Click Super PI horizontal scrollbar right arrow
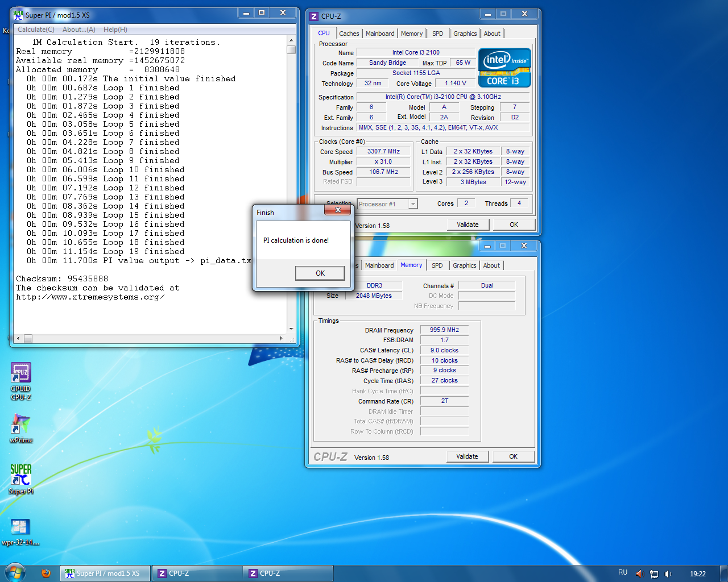 pyautogui.click(x=282, y=338)
